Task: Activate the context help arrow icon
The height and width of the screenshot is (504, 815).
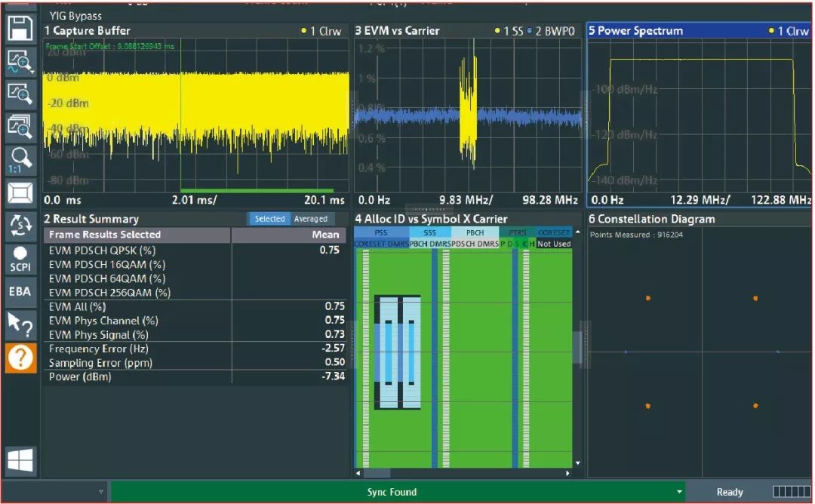Action: pyautogui.click(x=20, y=324)
